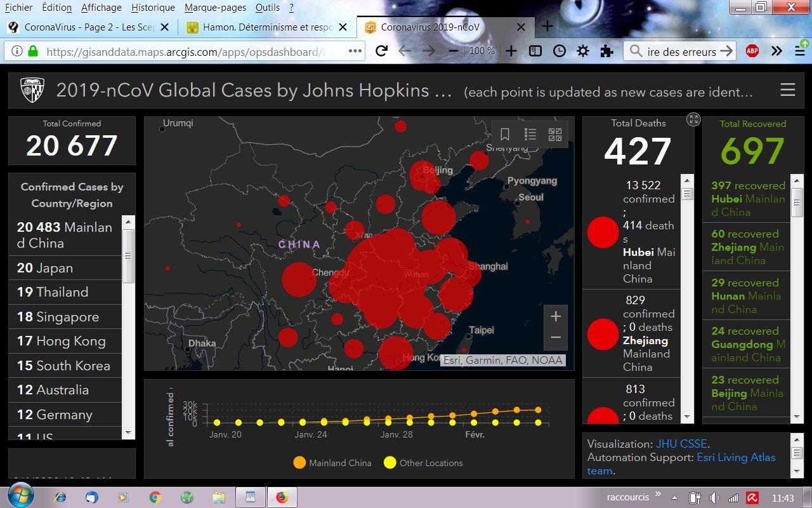
Task: Submit search with arrow button
Action: (726, 51)
